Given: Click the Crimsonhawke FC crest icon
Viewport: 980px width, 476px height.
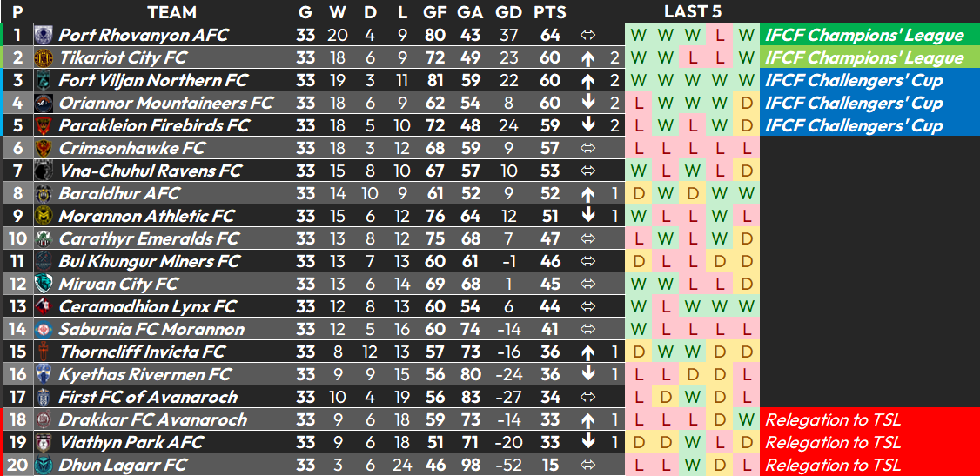Looking at the screenshot, I should (x=44, y=149).
